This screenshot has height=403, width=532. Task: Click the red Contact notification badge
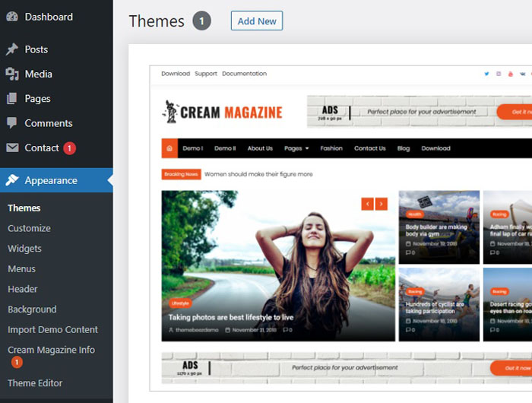click(69, 148)
